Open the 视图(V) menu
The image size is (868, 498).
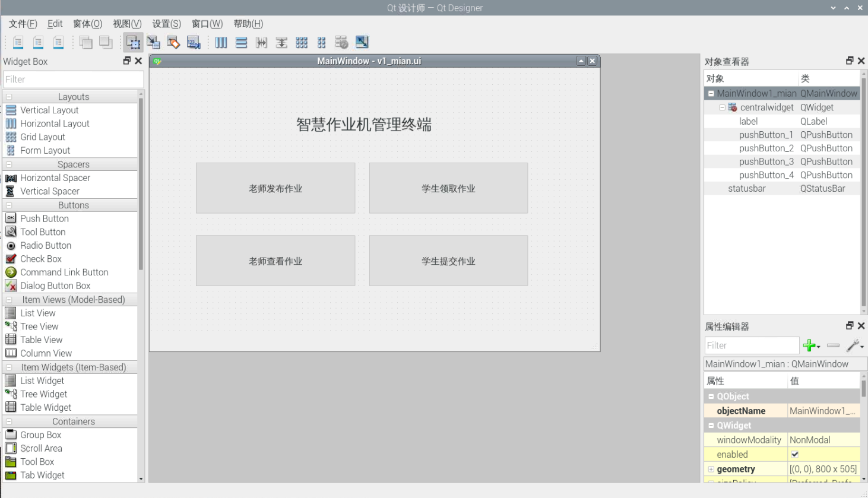tap(127, 24)
